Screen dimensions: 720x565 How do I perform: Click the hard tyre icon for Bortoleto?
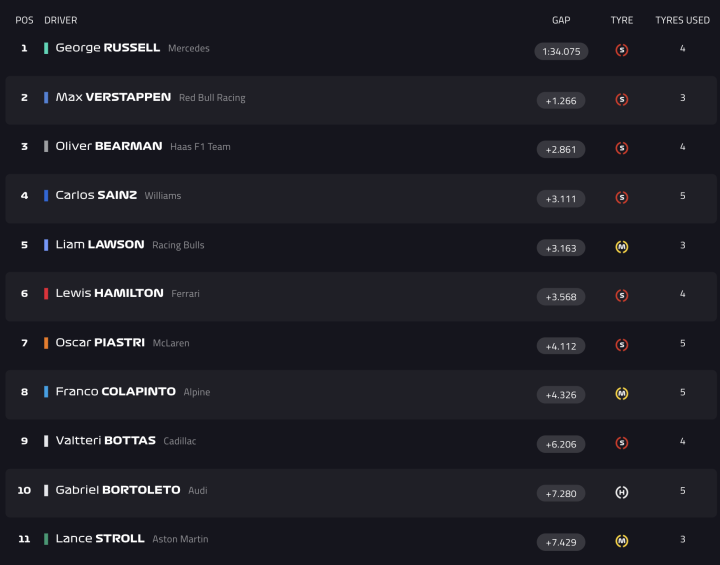click(x=621, y=492)
